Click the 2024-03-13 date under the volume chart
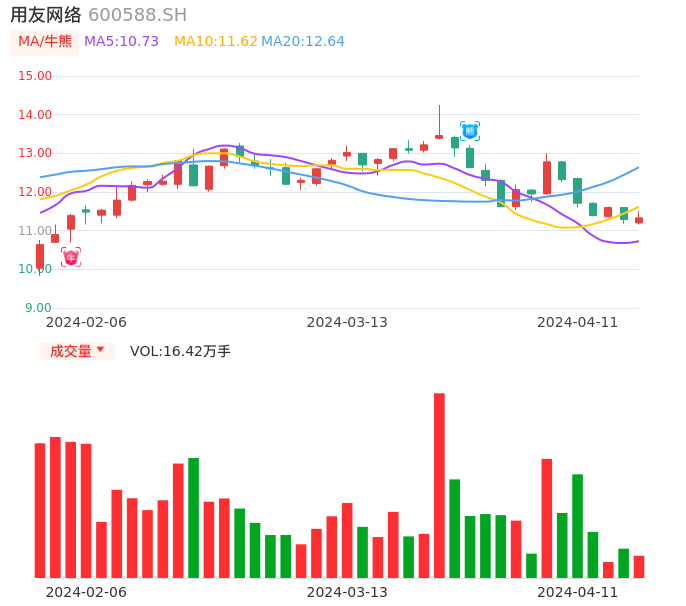Viewport: 686px width, 606px height. [347, 593]
